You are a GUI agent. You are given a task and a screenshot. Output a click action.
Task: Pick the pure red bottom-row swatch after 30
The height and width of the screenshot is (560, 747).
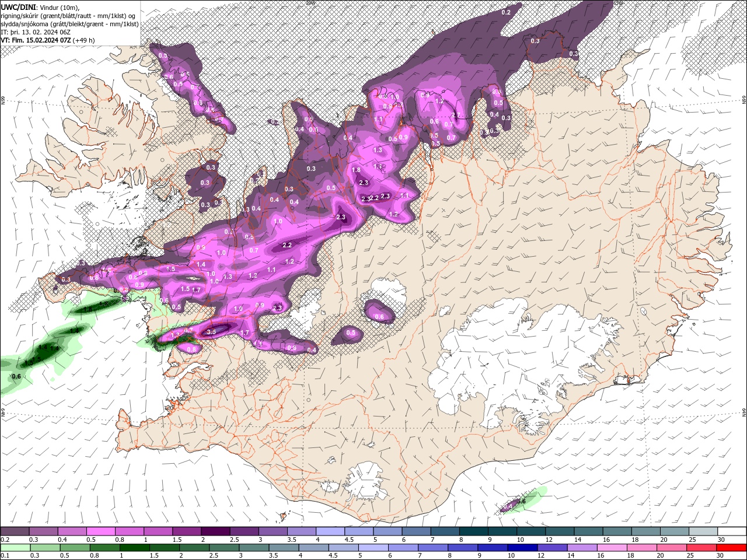(x=731, y=548)
